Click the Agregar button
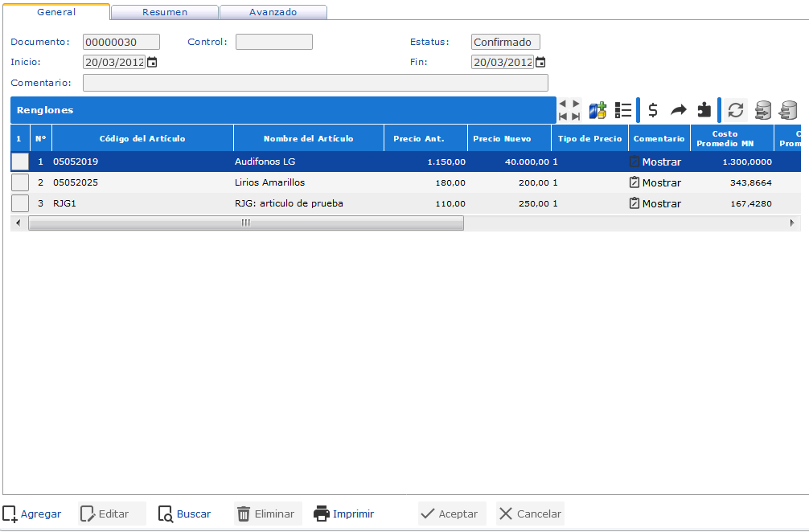 coord(32,514)
